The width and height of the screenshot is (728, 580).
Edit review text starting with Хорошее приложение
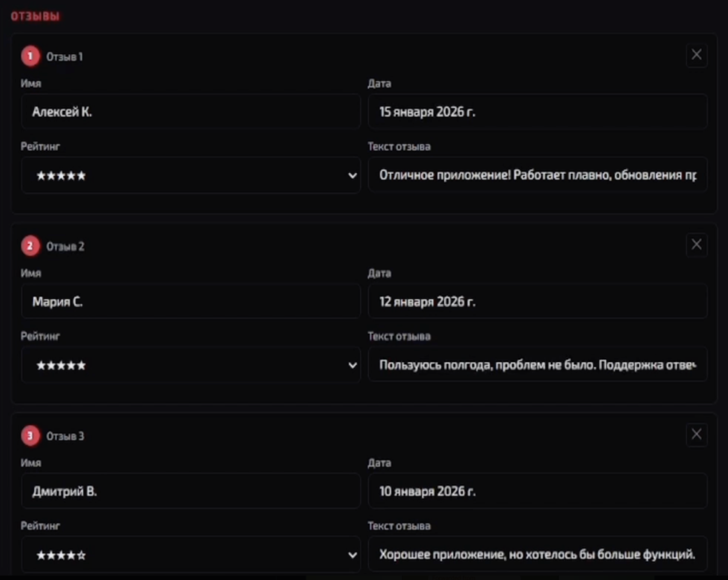pyautogui.click(x=538, y=554)
